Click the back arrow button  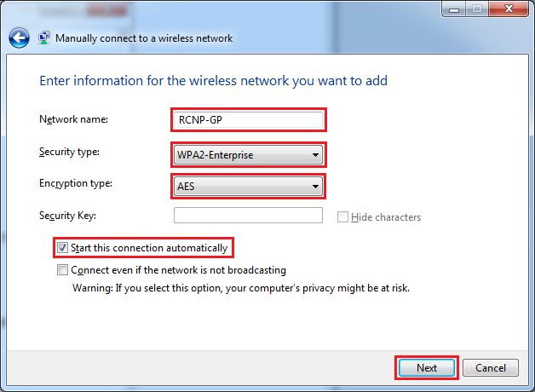coord(19,38)
